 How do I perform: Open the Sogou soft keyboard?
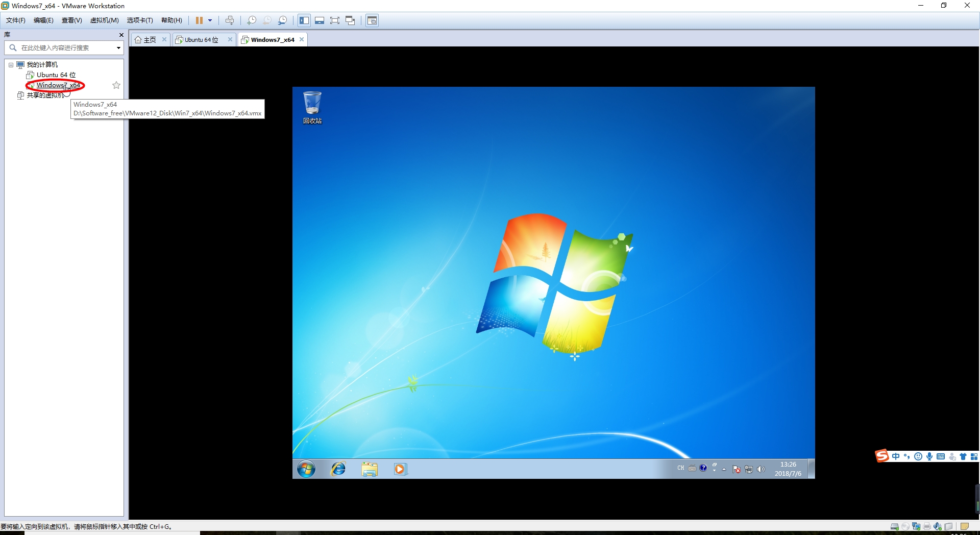(x=941, y=456)
